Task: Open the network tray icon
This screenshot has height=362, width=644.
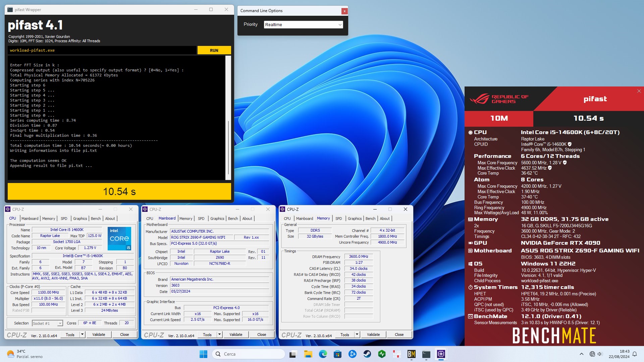Action: pyautogui.click(x=592, y=354)
